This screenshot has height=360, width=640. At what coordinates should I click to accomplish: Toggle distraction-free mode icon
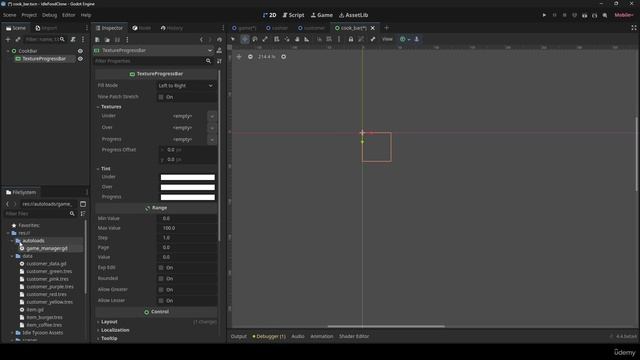click(634, 28)
